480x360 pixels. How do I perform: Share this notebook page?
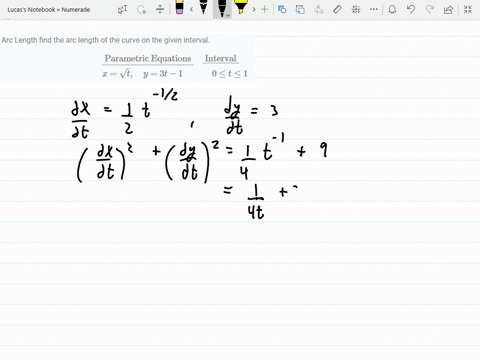click(448, 9)
